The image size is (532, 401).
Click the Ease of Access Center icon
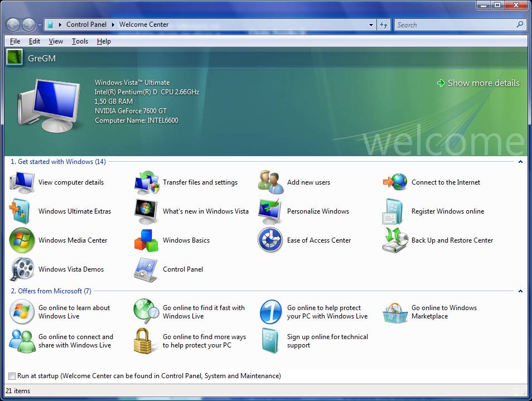click(270, 240)
